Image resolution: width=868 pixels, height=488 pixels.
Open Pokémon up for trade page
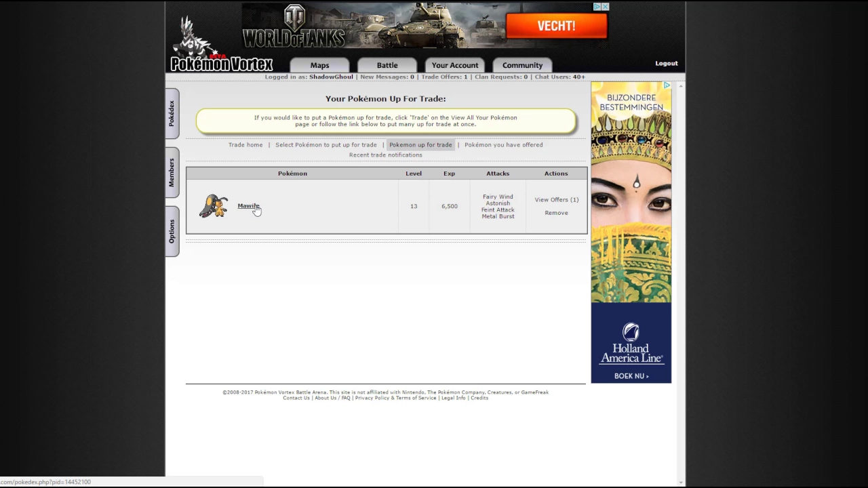(x=420, y=144)
